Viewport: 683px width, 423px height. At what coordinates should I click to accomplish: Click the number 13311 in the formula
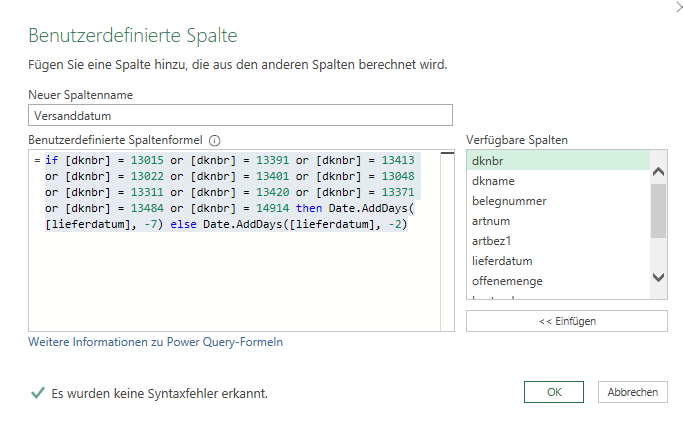coord(147,192)
